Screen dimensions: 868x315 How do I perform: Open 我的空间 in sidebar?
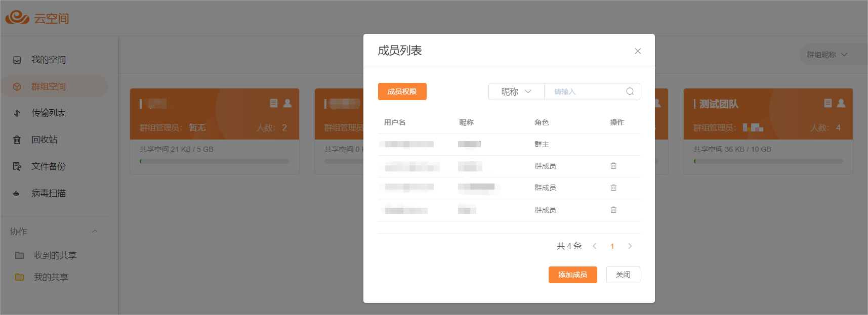tap(48, 60)
